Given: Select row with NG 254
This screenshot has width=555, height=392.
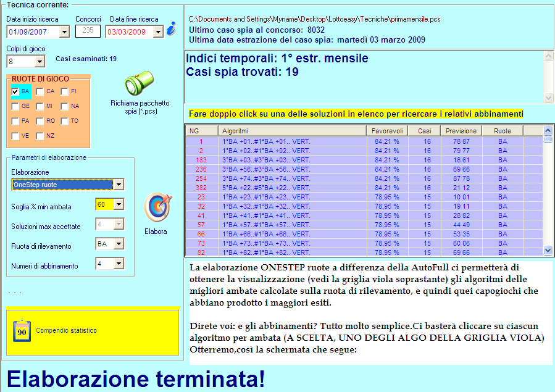Looking at the screenshot, I should point(364,178).
